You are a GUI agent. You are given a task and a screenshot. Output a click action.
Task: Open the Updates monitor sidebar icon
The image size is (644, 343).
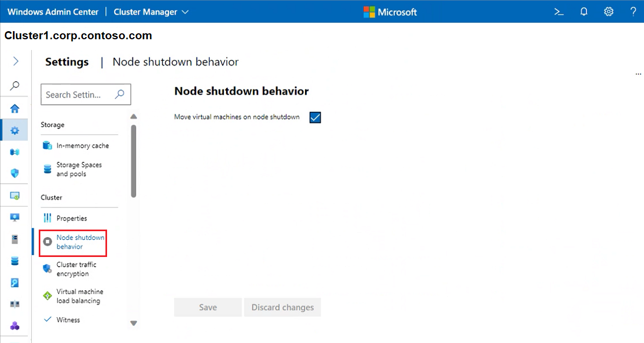click(15, 196)
